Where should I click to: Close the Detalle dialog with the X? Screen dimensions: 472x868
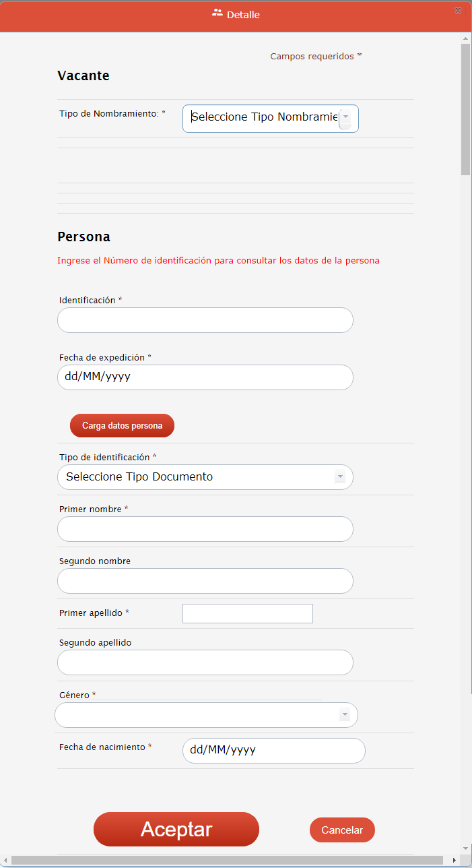pos(459,10)
